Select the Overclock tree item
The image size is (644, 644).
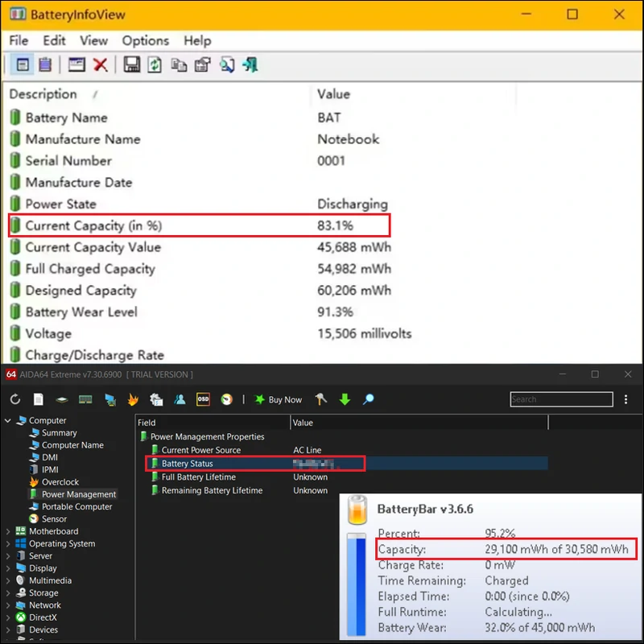(x=60, y=482)
